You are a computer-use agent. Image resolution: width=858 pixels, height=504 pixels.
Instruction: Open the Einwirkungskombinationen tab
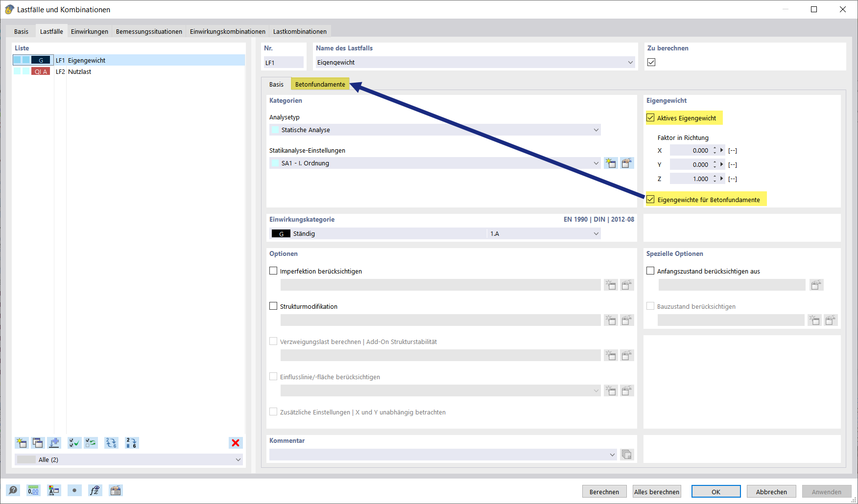(x=228, y=31)
